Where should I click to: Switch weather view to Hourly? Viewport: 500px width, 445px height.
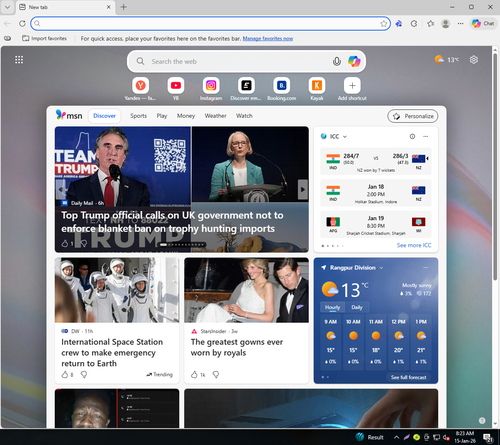332,307
